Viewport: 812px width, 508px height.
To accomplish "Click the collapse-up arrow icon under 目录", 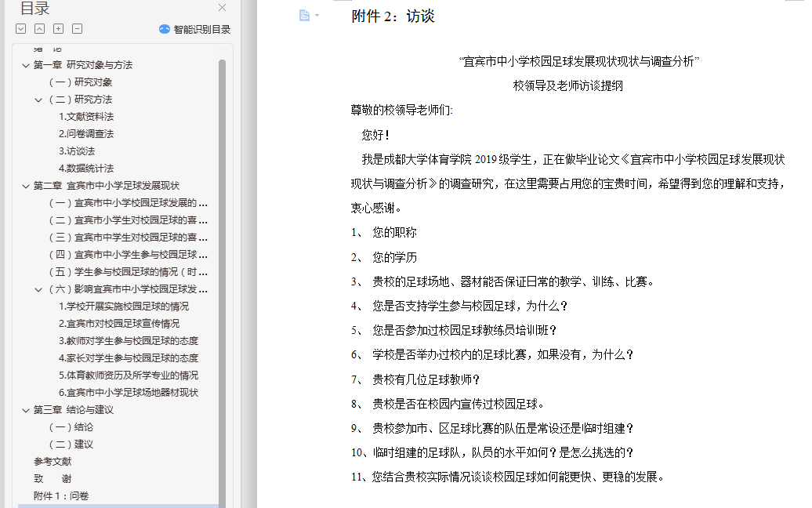I will [39, 29].
